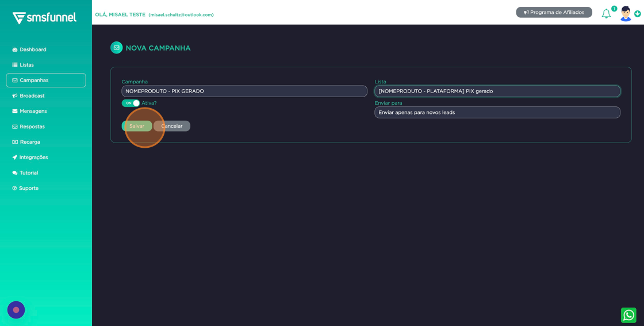The image size is (644, 326).
Task: Open the Enviar para dropdown
Action: coord(497,113)
